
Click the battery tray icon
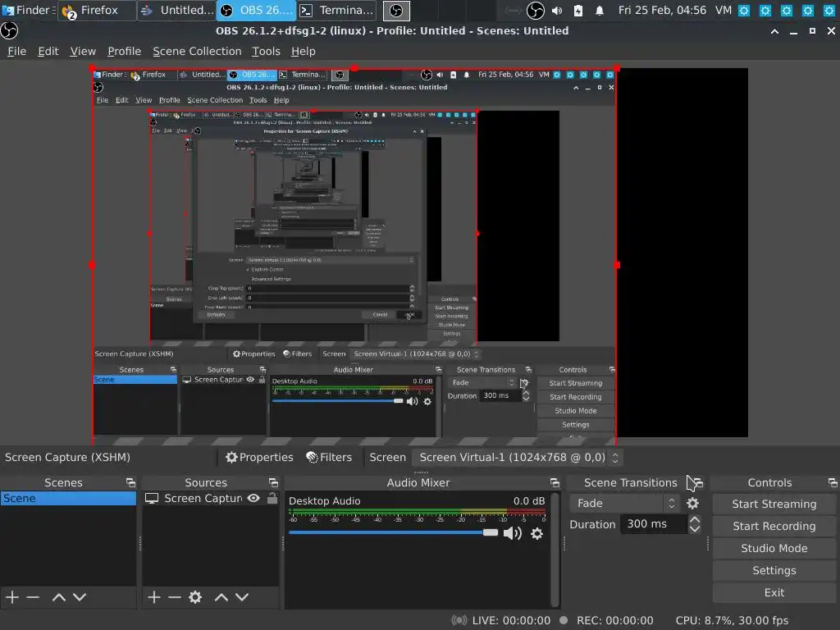click(x=578, y=10)
